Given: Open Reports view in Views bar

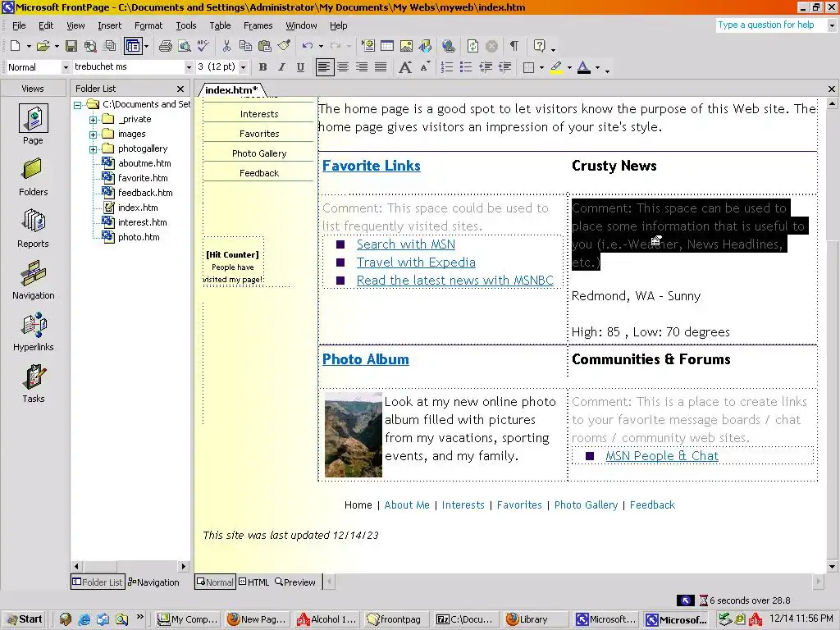Looking at the screenshot, I should (x=33, y=228).
